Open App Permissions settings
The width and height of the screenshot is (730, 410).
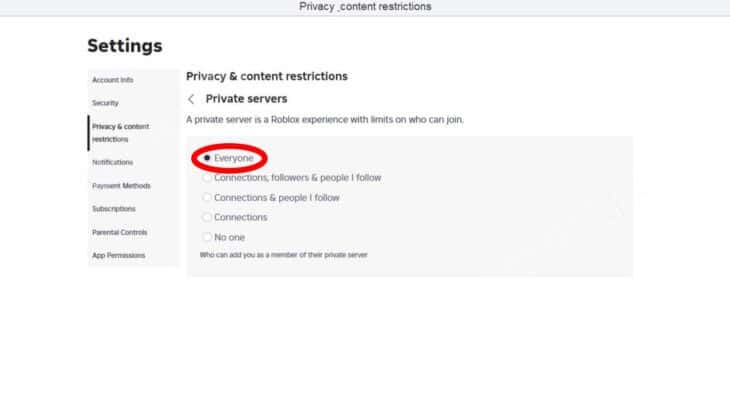click(x=119, y=255)
